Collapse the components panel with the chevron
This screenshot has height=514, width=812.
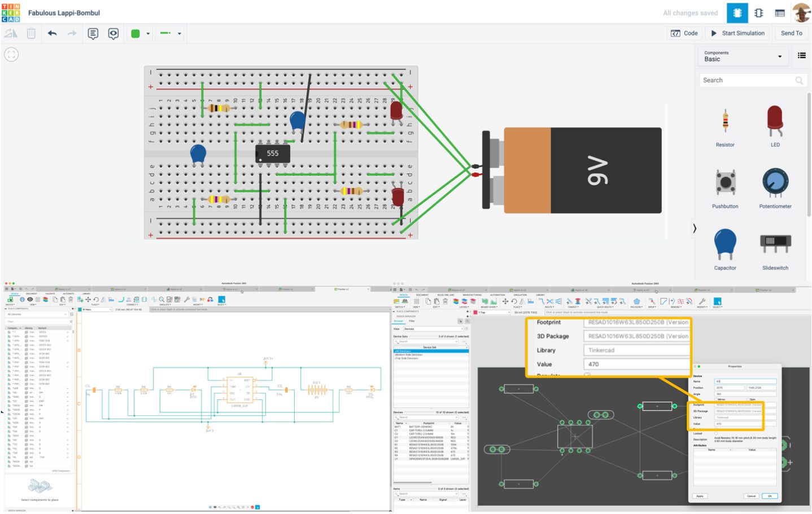tap(695, 229)
